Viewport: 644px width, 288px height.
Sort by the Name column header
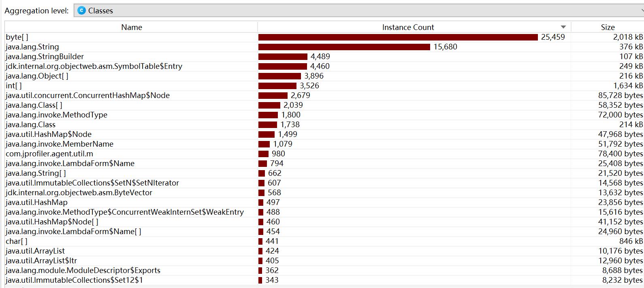coord(131,27)
